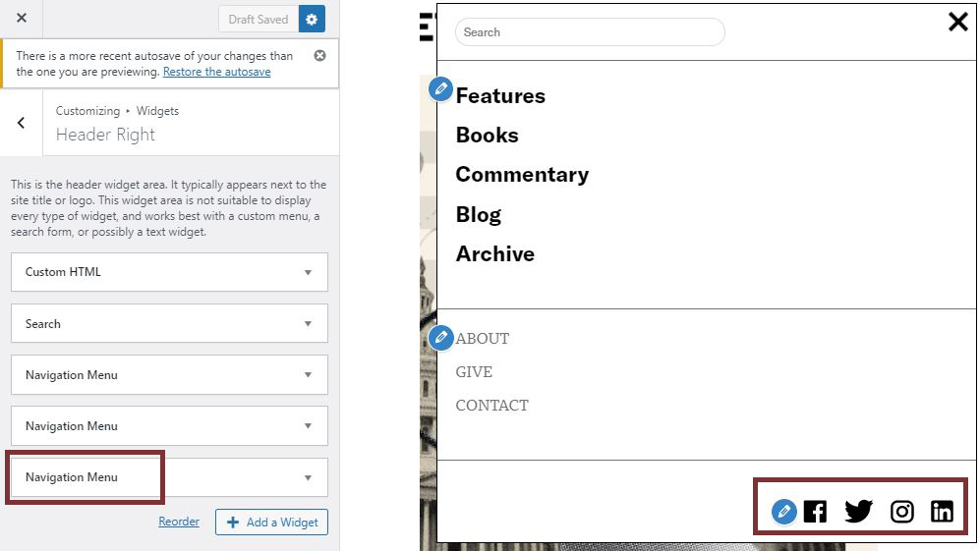Image resolution: width=980 pixels, height=551 pixels.
Task: Open the LinkedIn social icon
Action: [x=942, y=512]
